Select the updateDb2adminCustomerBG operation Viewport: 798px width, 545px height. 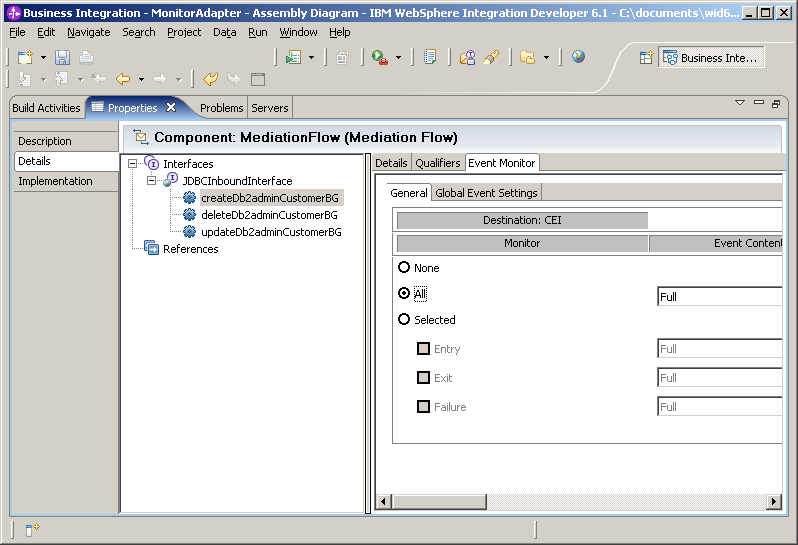[x=271, y=232]
